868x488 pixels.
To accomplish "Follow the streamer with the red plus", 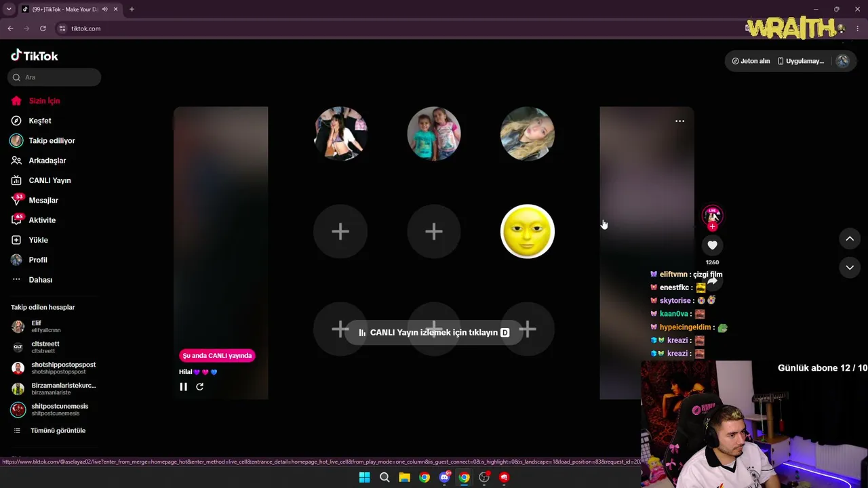I will (x=712, y=226).
